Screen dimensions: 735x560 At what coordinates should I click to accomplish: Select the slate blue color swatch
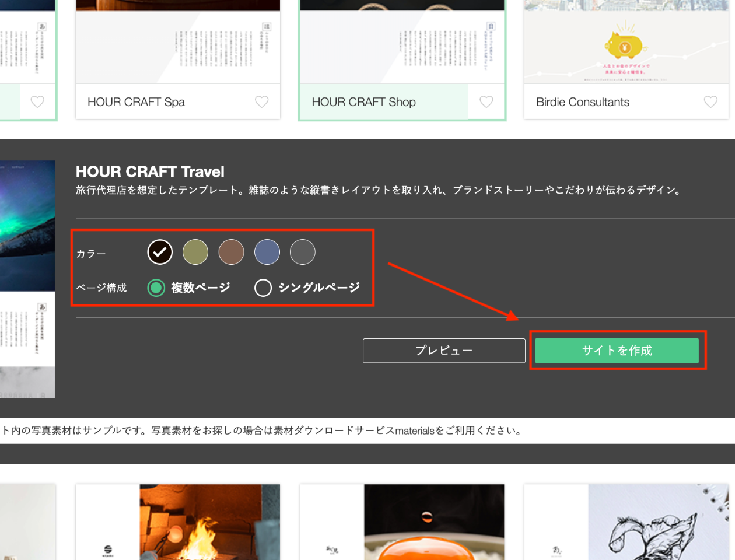[x=267, y=252]
